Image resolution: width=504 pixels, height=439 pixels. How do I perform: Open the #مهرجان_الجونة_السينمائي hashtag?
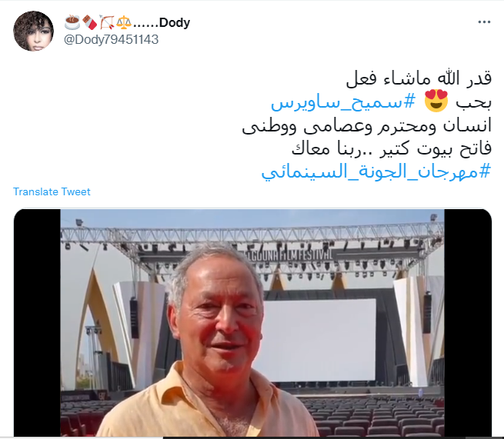[x=376, y=171]
